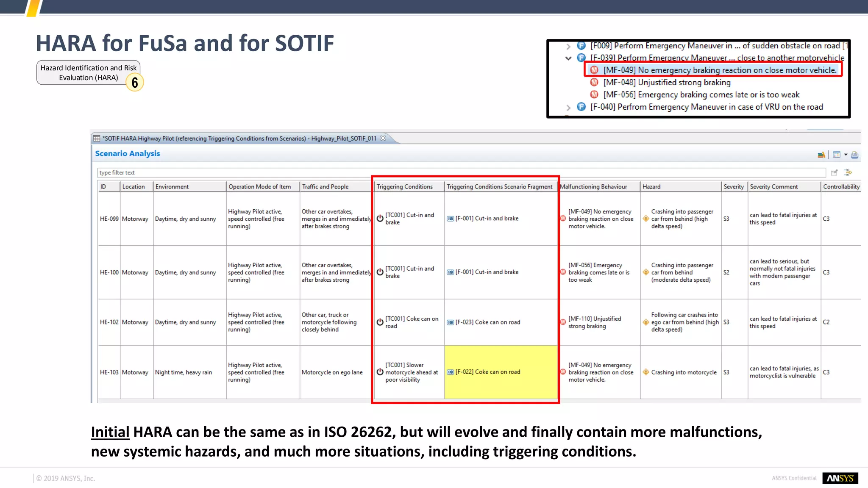Click the Hazard column header
The height and width of the screenshot is (488, 868).
(x=681, y=186)
